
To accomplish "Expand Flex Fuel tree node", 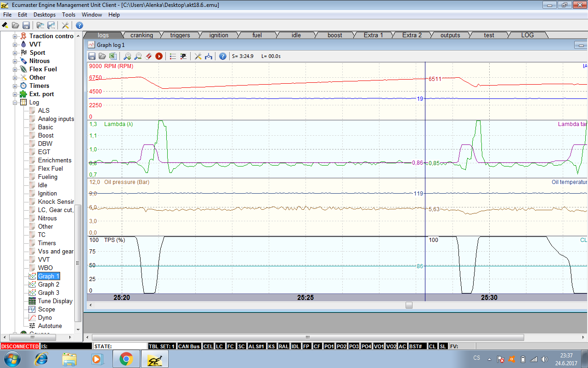I will pyautogui.click(x=15, y=69).
